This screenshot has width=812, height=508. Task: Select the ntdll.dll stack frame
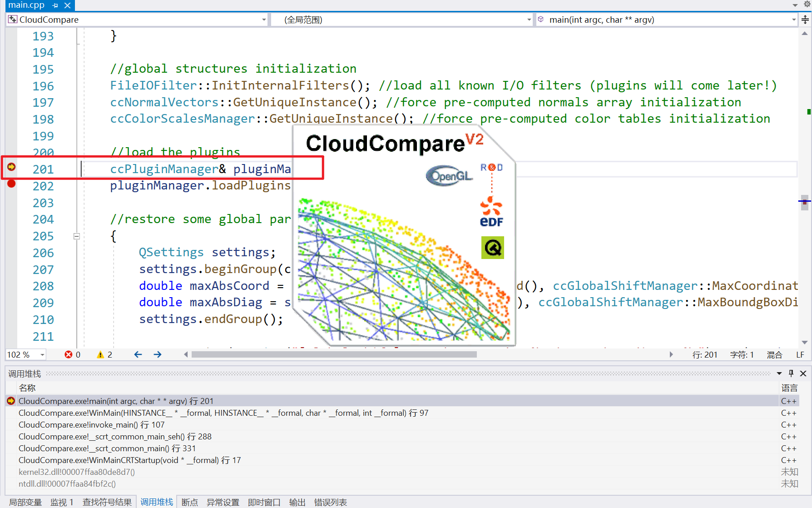(402, 484)
